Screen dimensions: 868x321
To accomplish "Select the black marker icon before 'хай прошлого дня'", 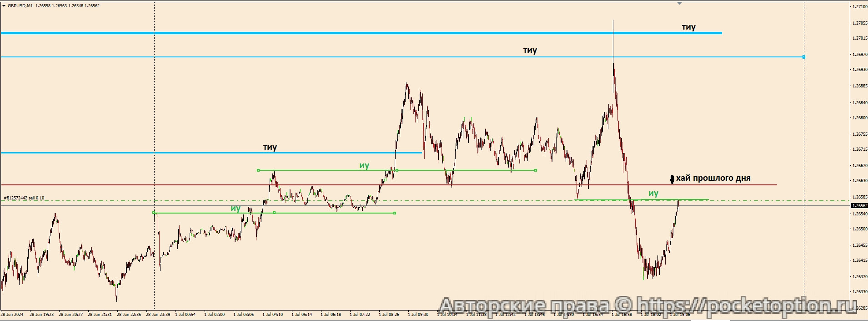I will (672, 179).
